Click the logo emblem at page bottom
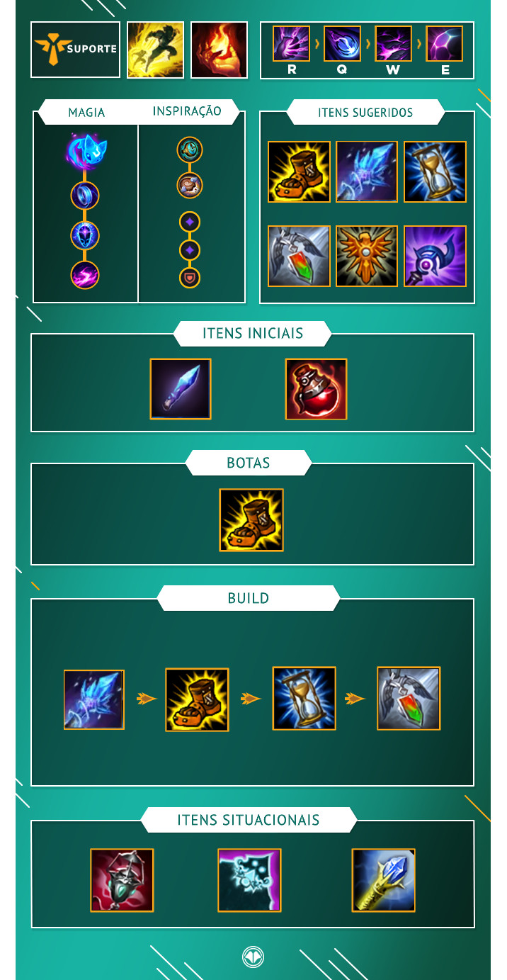Viewport: 507px width, 980px height. [x=253, y=957]
